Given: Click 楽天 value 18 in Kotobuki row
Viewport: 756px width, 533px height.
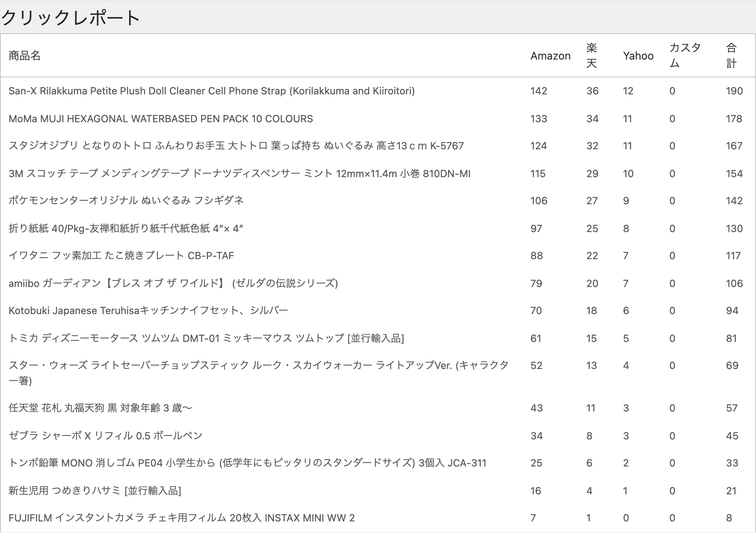Looking at the screenshot, I should pos(592,311).
